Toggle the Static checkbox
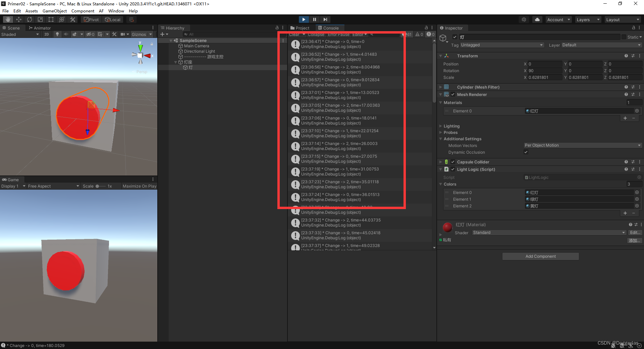The width and height of the screenshot is (644, 349). [x=624, y=37]
